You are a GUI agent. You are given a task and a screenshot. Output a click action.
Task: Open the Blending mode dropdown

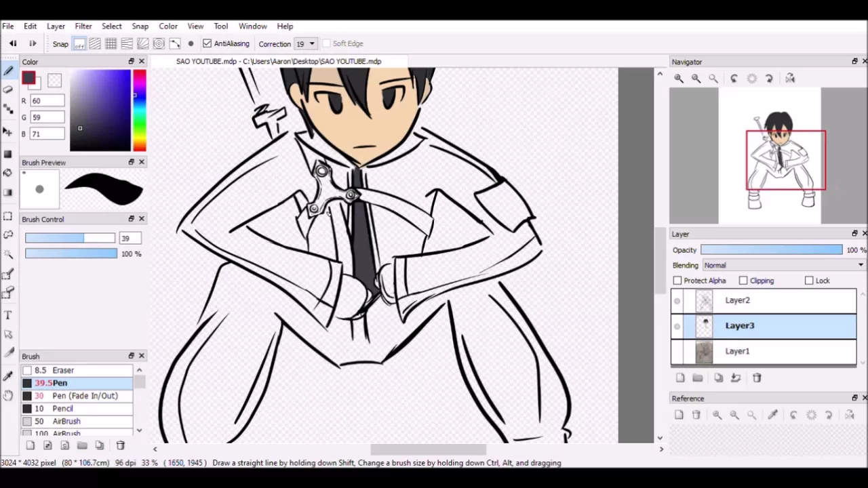click(783, 265)
